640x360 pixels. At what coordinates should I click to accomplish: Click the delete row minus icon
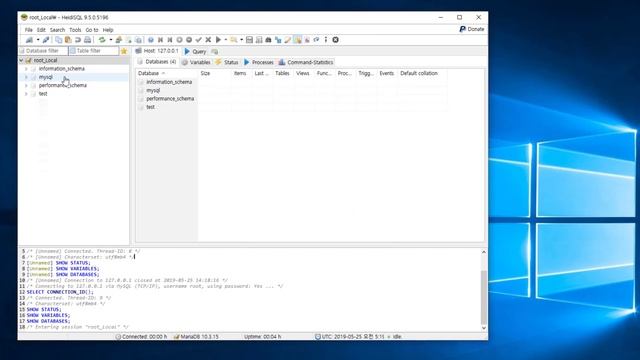pyautogui.click(x=189, y=40)
